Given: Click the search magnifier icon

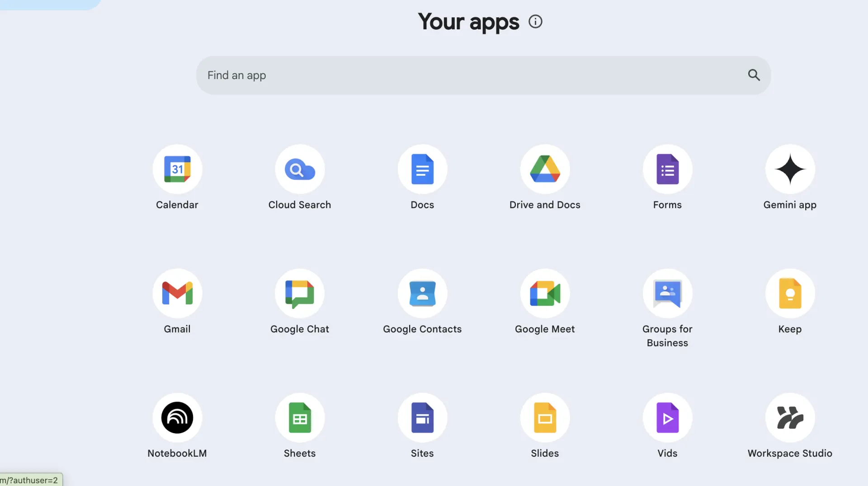Looking at the screenshot, I should coord(754,75).
